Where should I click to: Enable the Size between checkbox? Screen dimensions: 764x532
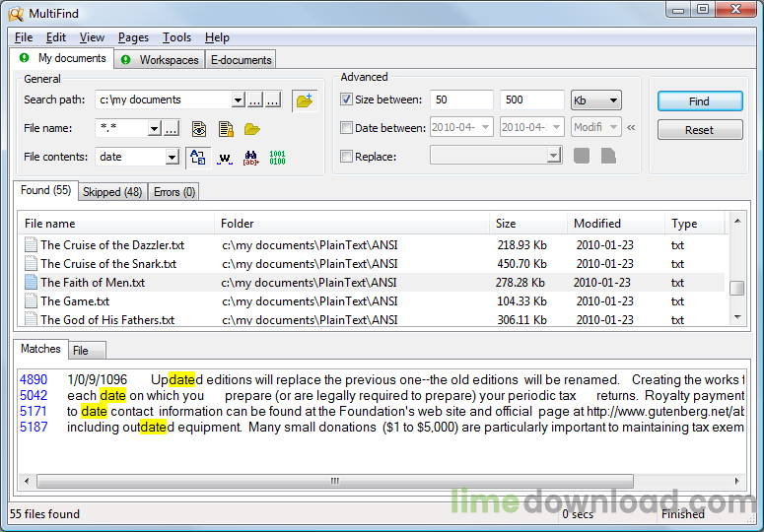pyautogui.click(x=346, y=100)
